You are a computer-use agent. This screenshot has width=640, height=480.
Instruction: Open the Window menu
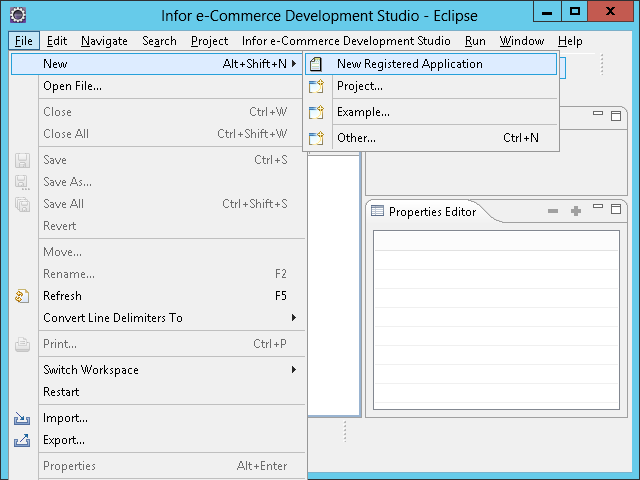[x=521, y=41]
